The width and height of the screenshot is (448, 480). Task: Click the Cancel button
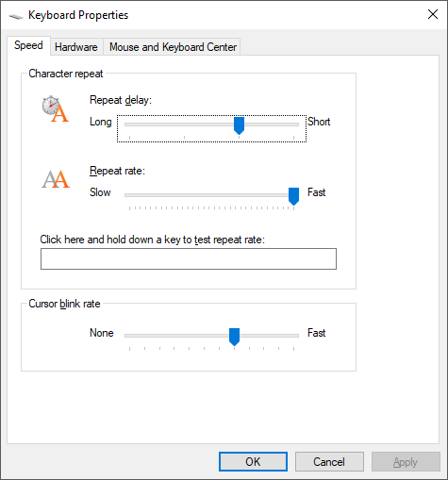(x=329, y=461)
